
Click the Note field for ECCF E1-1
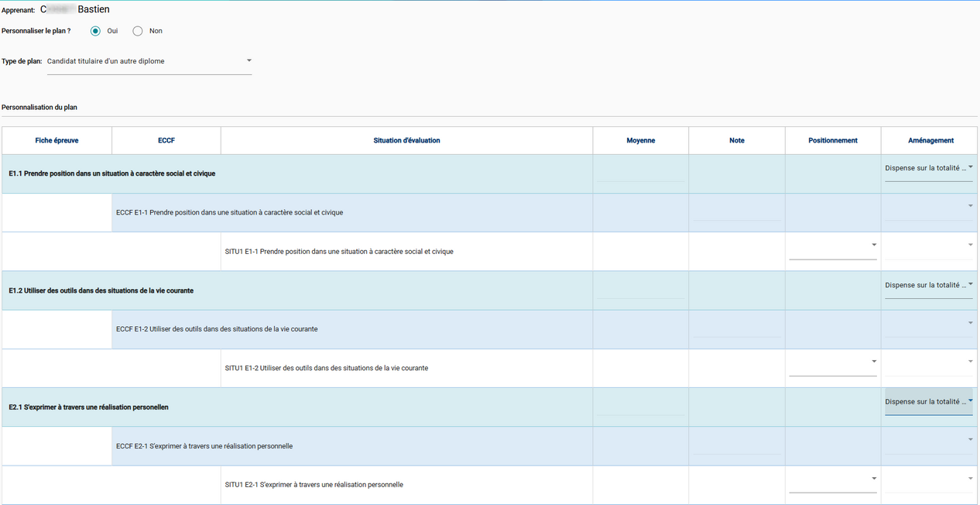coord(736,211)
